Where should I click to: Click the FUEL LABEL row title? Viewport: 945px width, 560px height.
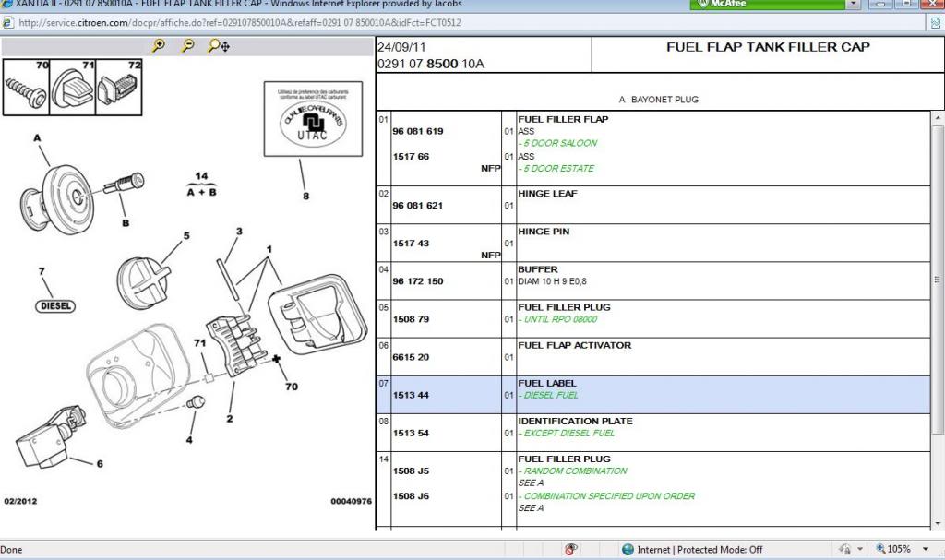pyautogui.click(x=547, y=383)
